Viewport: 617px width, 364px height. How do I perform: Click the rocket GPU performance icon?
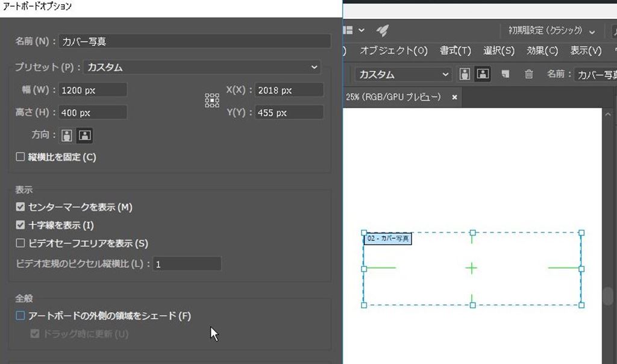[382, 30]
